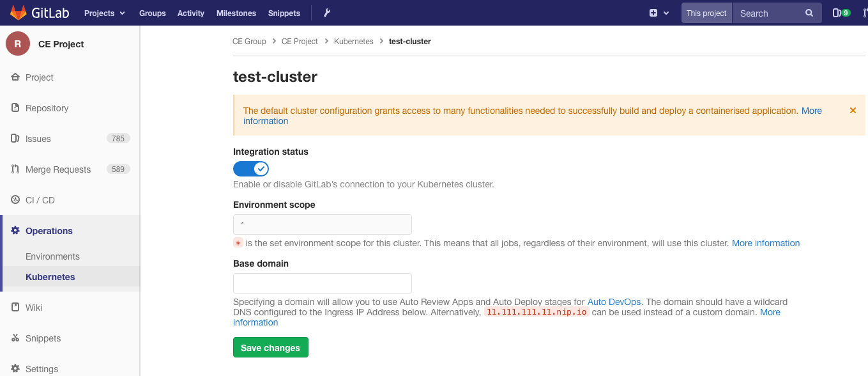Open the Milestones menu item

click(236, 12)
